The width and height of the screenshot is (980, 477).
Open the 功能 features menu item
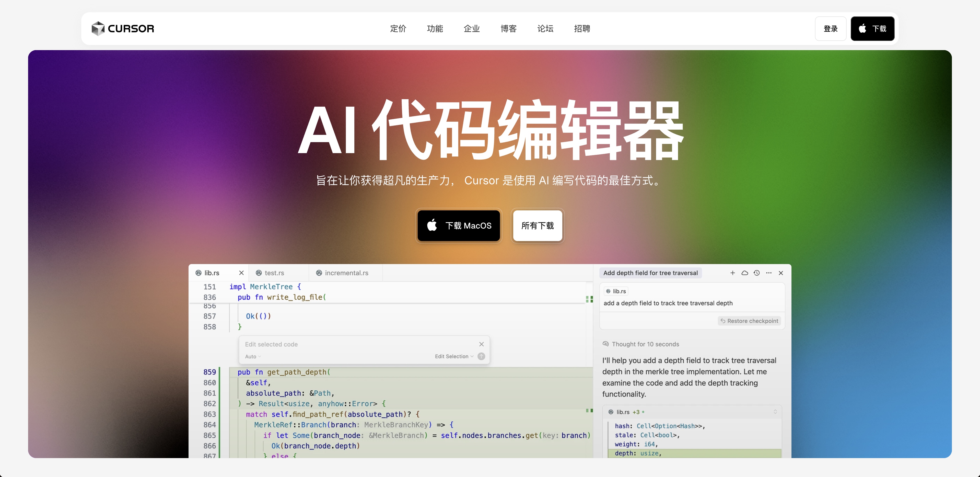[435, 29]
